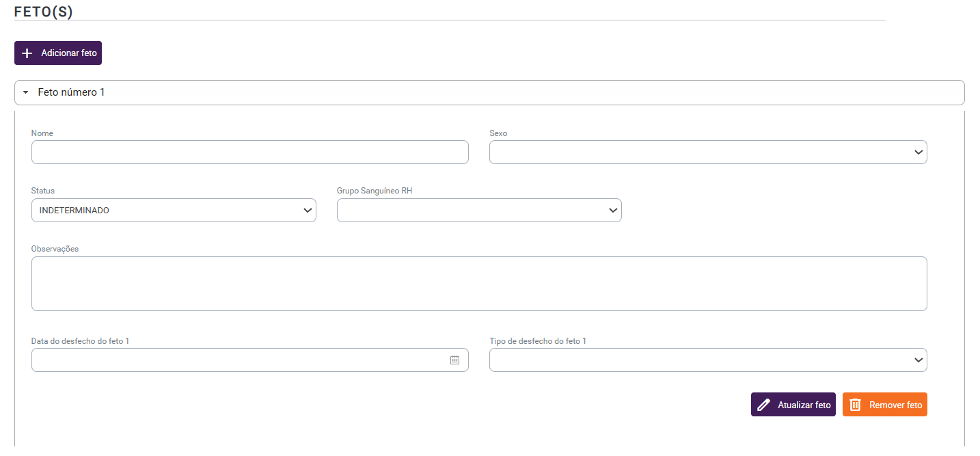980x456 pixels.
Task: Open the calendar icon for desfecho date
Action: click(x=454, y=360)
